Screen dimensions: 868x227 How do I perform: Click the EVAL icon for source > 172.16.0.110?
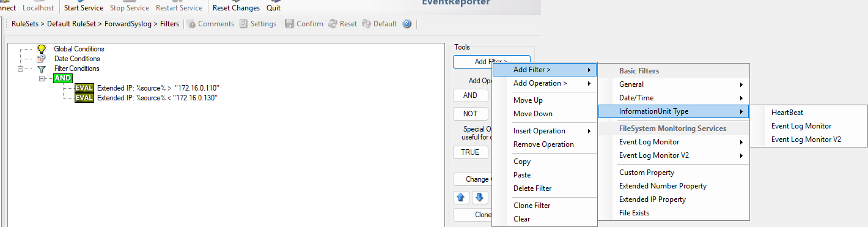tap(84, 88)
